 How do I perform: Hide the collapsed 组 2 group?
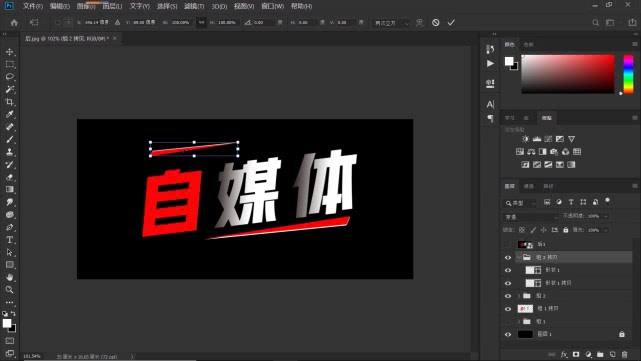pos(508,296)
